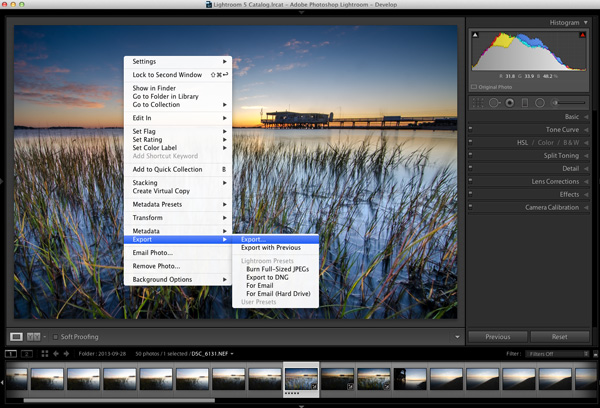Open the Filters Off dropdown
Viewport: 600px width, 408px height.
point(557,354)
